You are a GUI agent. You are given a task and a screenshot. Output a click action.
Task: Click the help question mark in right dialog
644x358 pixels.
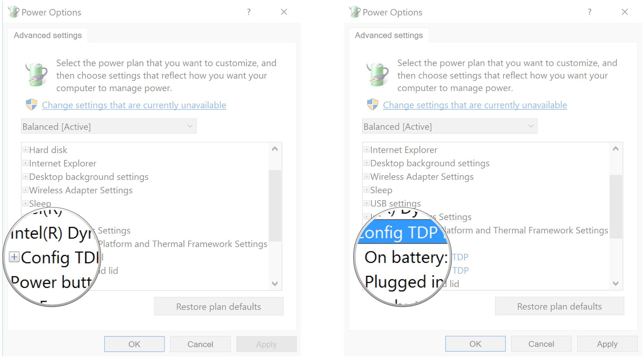pyautogui.click(x=589, y=12)
